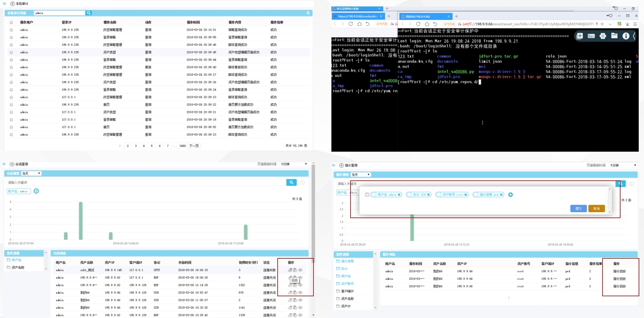Remove 协议 SSH filter tag via x
Screen dimensions: 644x318
tap(429, 195)
